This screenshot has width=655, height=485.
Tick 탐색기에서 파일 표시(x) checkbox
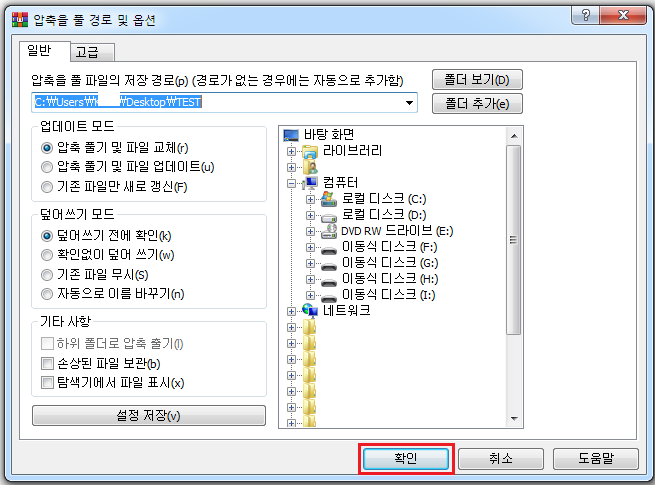point(47,382)
